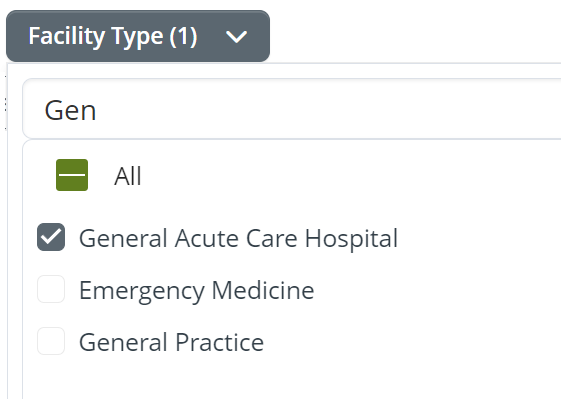Select the Emergency Medicine option label
561x399 pixels.
point(196,290)
